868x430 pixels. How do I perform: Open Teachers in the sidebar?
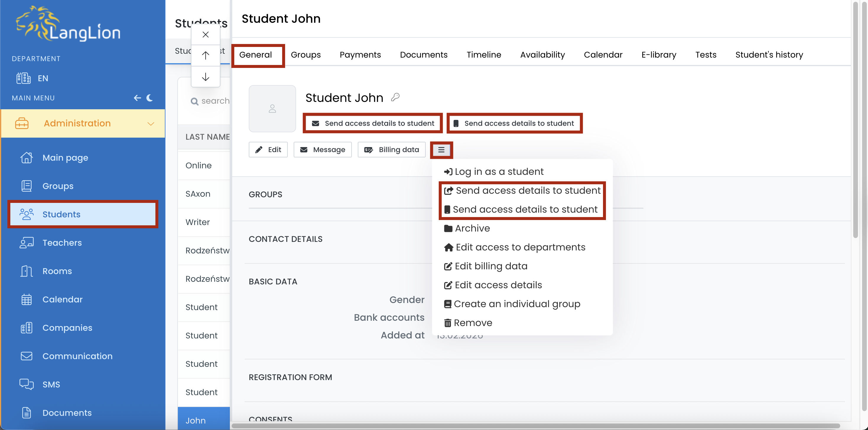coord(62,243)
